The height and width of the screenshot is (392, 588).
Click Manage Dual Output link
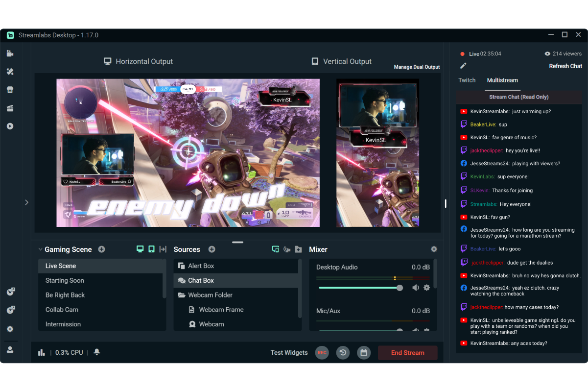(x=417, y=67)
